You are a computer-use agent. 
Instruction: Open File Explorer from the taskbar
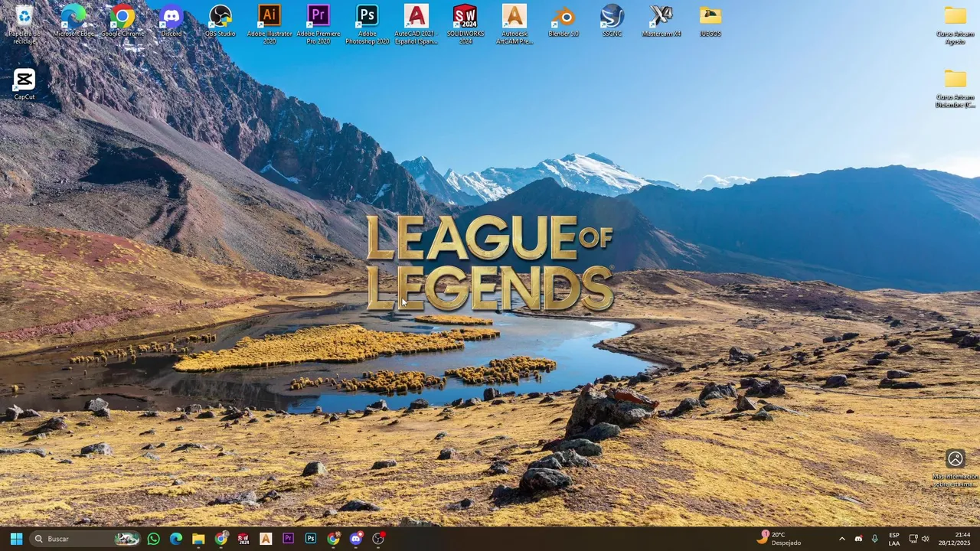[x=198, y=539]
